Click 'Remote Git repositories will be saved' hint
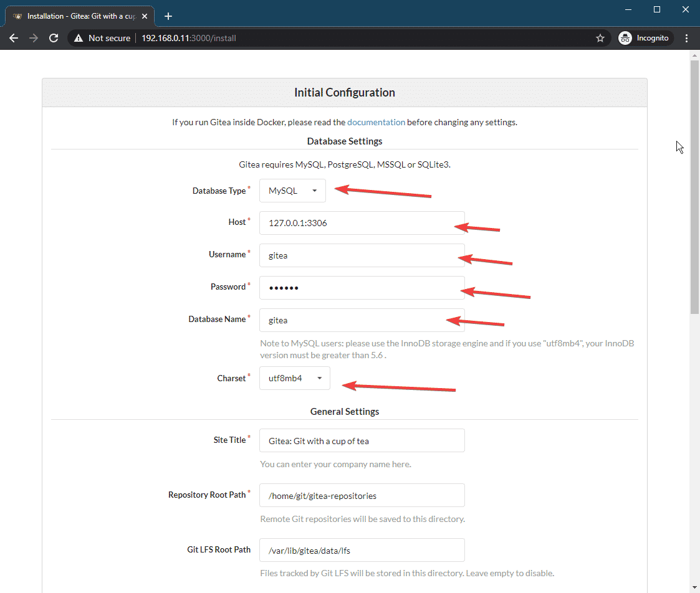The image size is (700, 593). [363, 519]
